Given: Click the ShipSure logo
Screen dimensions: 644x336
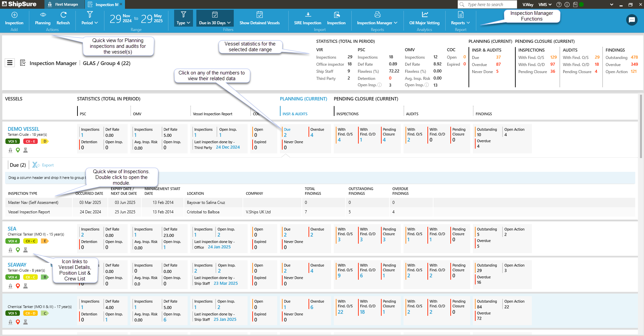Looking at the screenshot, I should (x=19, y=4).
